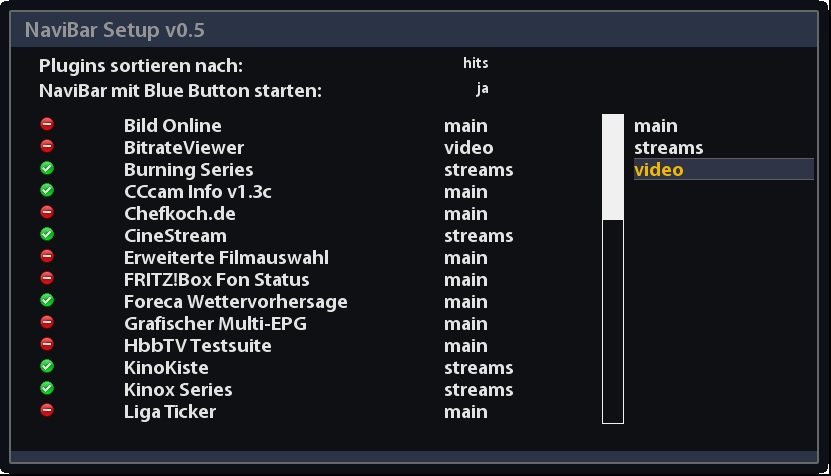Select the Grafischer Multi-EPG plugin entry

[x=215, y=324]
